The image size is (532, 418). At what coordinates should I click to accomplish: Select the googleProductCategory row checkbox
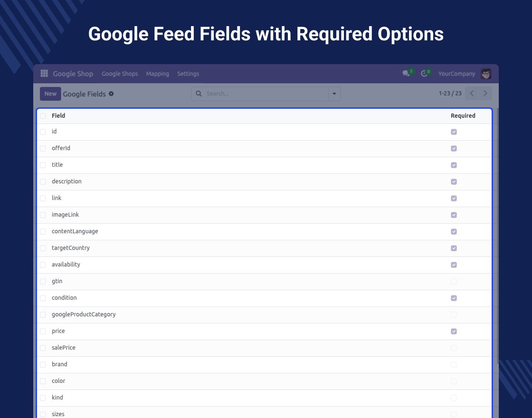coord(43,315)
